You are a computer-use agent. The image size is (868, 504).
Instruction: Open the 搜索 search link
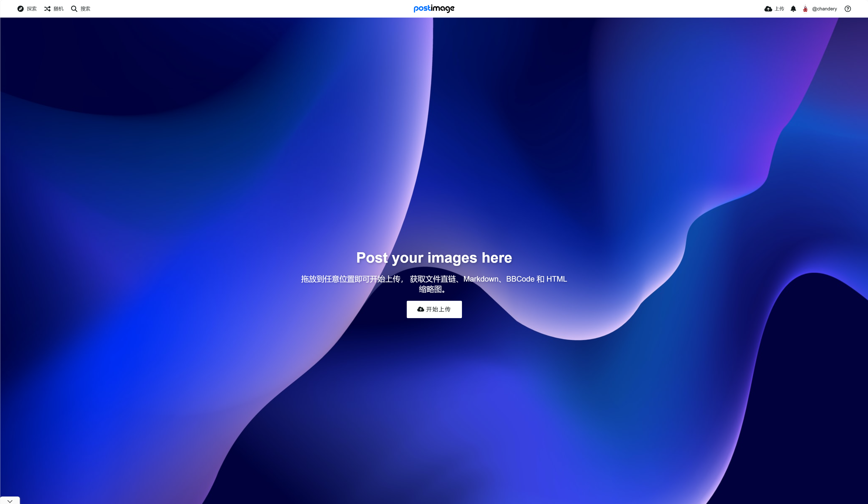coord(85,9)
